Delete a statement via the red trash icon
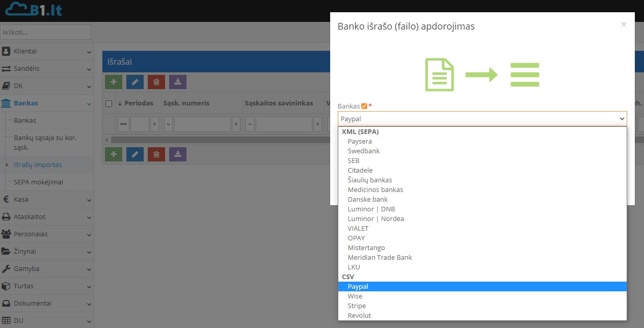This screenshot has width=644, height=328. [156, 81]
